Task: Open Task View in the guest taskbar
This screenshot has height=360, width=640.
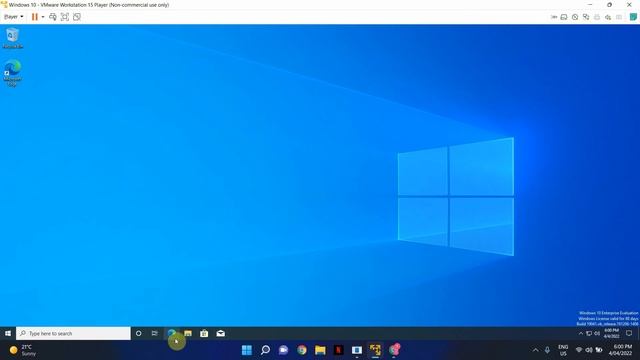Action: pos(154,333)
